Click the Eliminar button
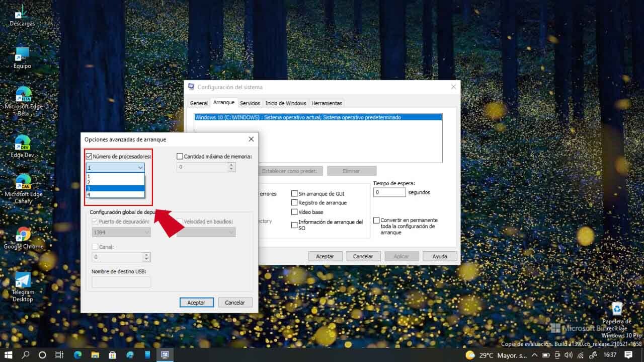Image resolution: width=644 pixels, height=362 pixels. [351, 171]
